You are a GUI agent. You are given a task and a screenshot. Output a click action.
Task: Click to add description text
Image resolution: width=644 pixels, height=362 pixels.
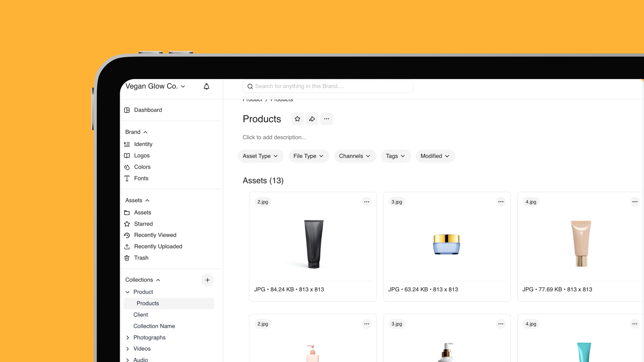tap(274, 137)
